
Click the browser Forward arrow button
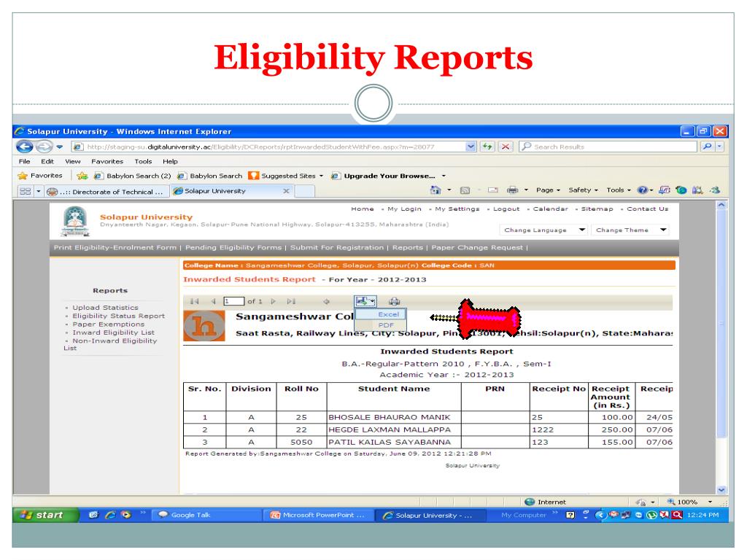44,147
